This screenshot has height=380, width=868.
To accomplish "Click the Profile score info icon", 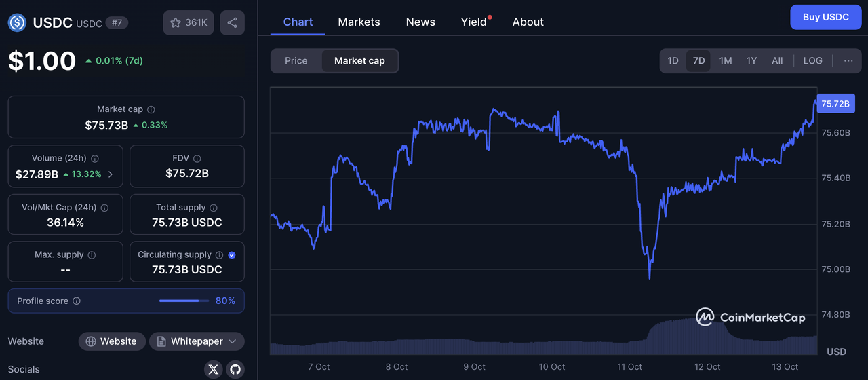I will tap(77, 301).
